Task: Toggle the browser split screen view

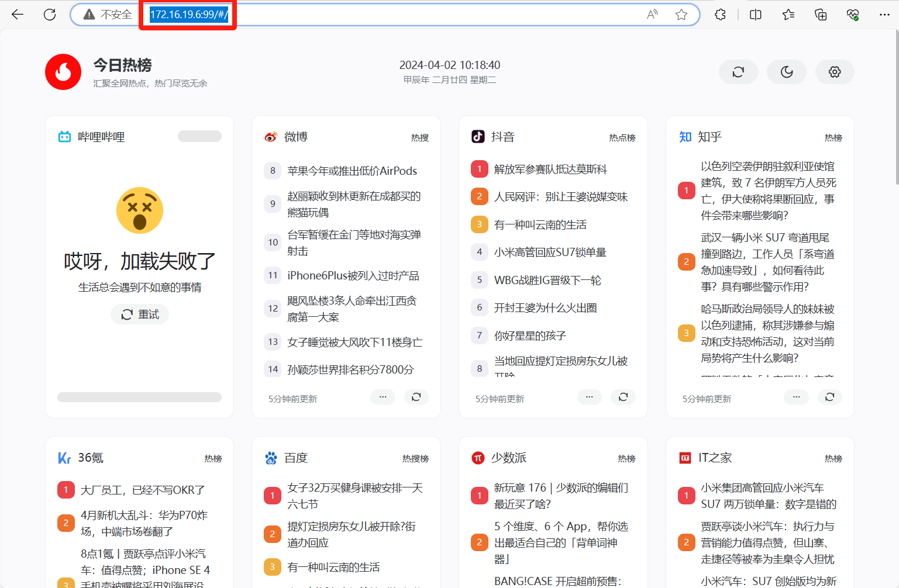Action: [x=755, y=15]
